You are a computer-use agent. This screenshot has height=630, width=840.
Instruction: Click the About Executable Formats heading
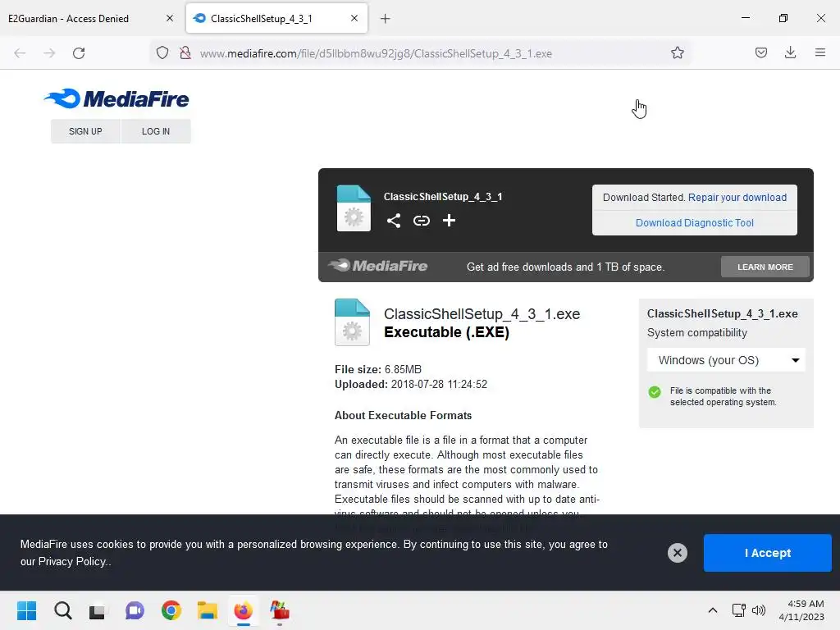point(403,416)
